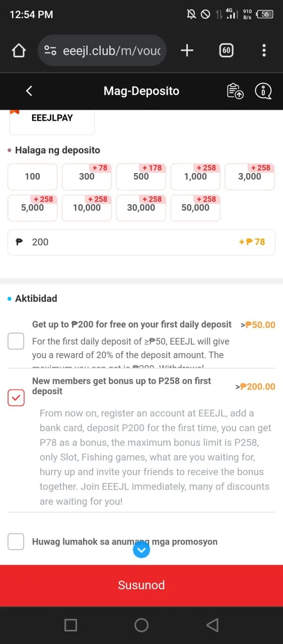The height and width of the screenshot is (644, 283).
Task: Uncheck the new members P258 bonus box
Action: pyautogui.click(x=16, y=397)
